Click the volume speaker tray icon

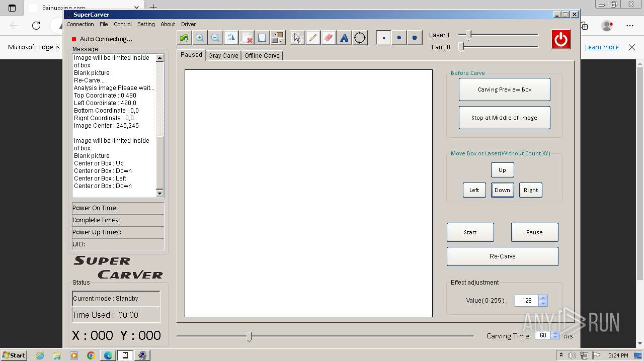click(572, 355)
